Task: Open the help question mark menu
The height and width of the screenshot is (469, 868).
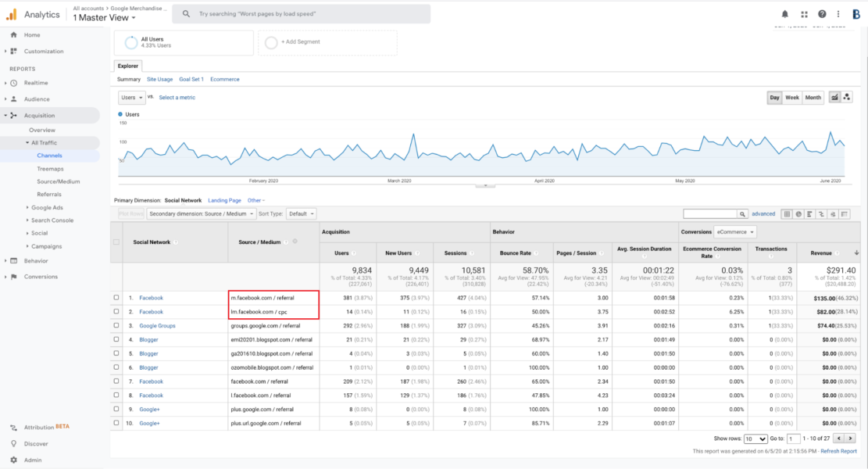Action: coord(822,14)
